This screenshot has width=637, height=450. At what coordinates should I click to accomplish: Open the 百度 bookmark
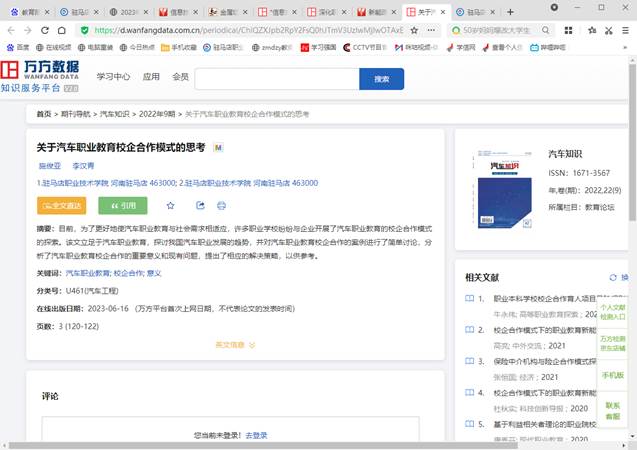(x=18, y=48)
